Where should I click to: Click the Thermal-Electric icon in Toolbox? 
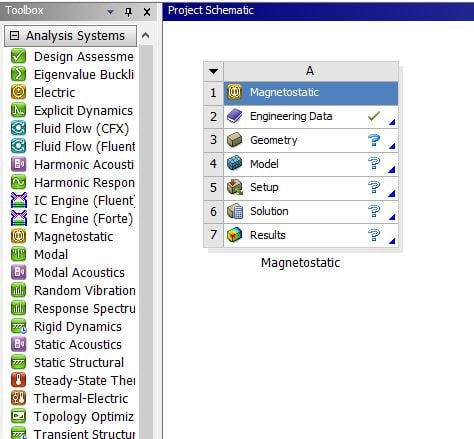click(18, 398)
